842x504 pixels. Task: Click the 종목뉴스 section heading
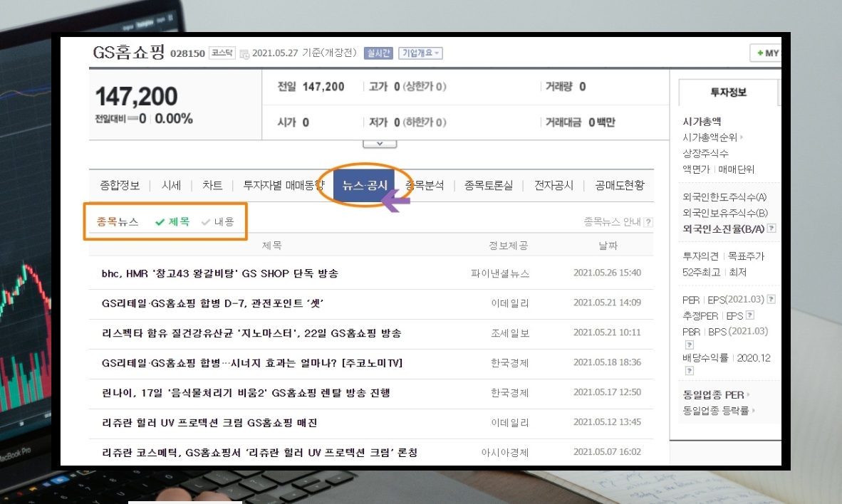tap(118, 221)
